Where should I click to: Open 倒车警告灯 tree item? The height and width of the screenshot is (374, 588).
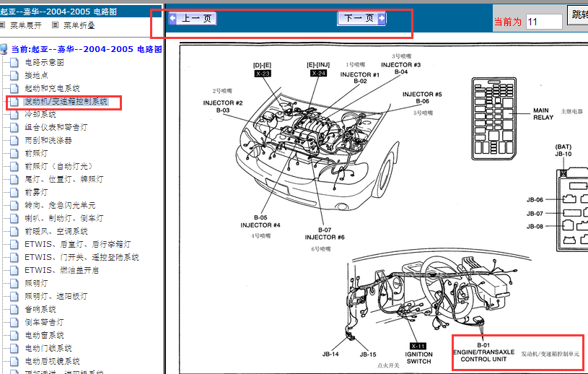tap(44, 322)
